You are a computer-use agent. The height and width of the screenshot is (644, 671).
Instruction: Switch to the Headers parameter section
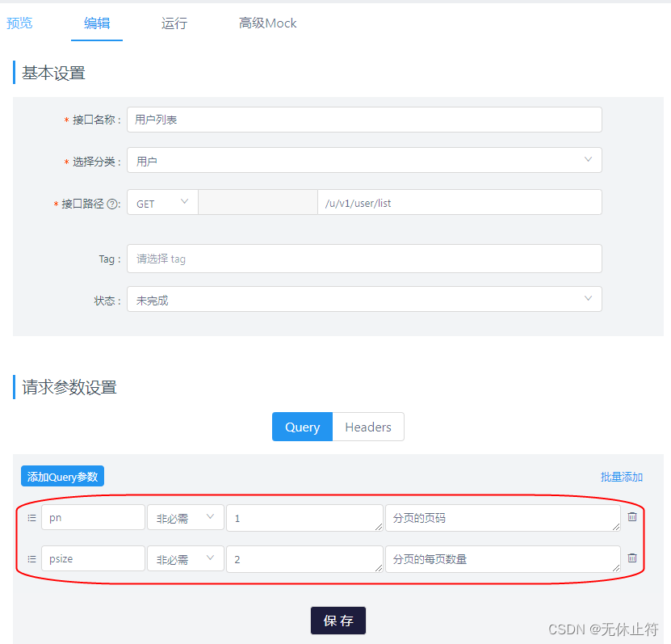(x=368, y=427)
